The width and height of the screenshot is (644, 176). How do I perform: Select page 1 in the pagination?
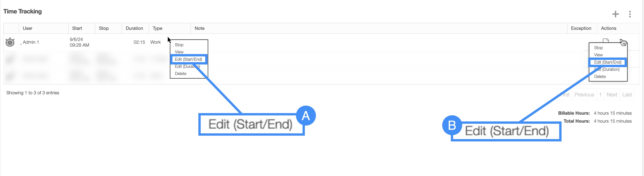(x=600, y=95)
